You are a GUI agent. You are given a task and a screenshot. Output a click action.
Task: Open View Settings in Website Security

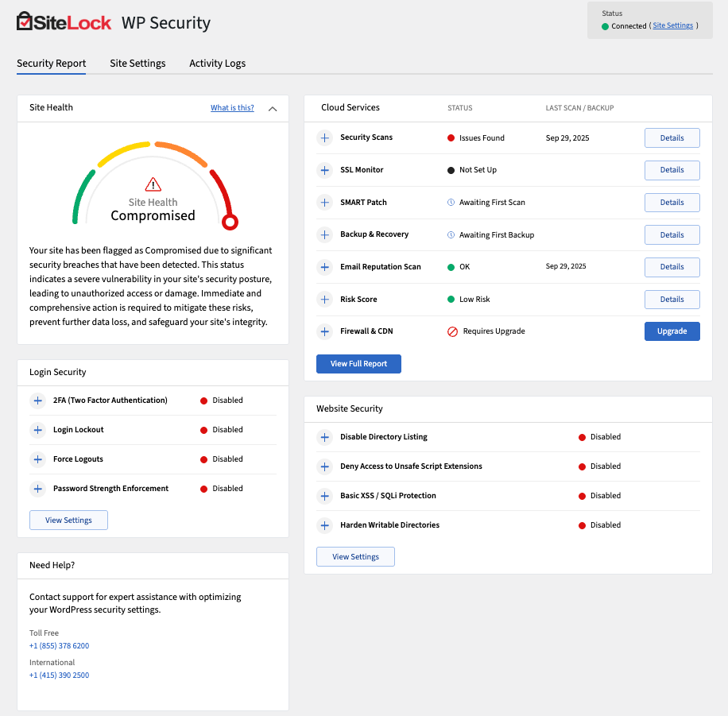pyautogui.click(x=355, y=557)
